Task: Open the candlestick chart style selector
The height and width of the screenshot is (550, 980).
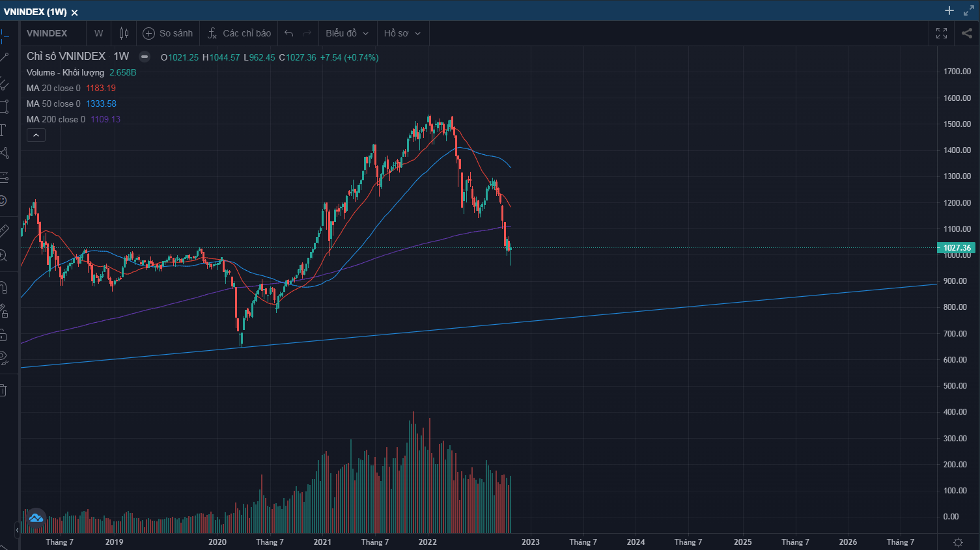Action: click(x=124, y=33)
